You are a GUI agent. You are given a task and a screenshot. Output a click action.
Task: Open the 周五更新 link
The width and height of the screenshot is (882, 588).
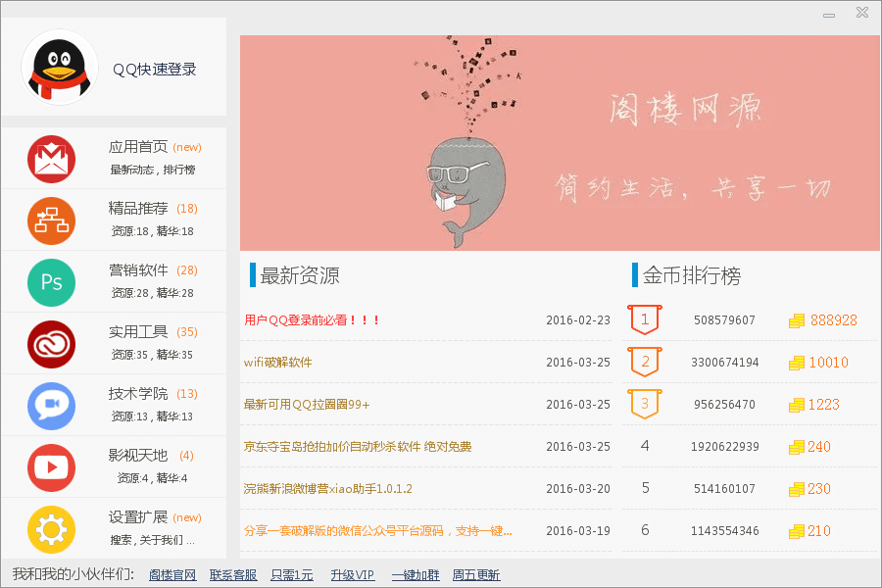click(x=476, y=575)
